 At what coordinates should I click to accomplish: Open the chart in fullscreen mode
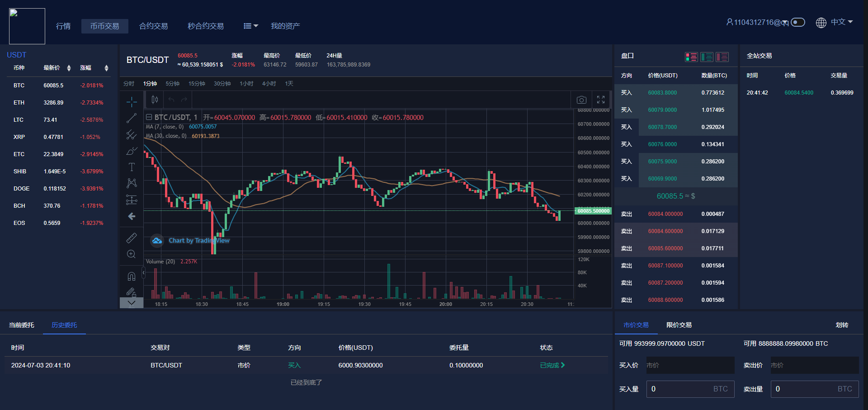coord(601,100)
